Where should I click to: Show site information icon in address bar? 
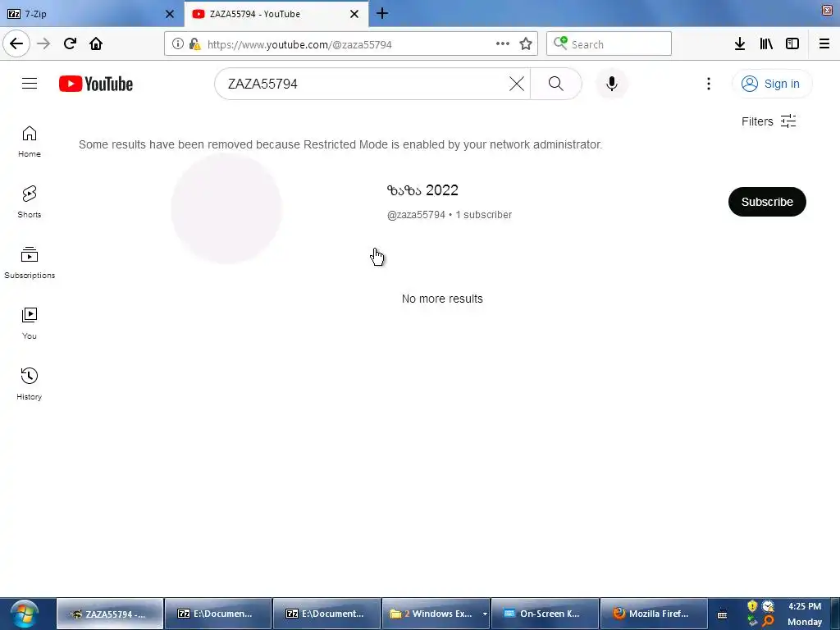click(177, 44)
